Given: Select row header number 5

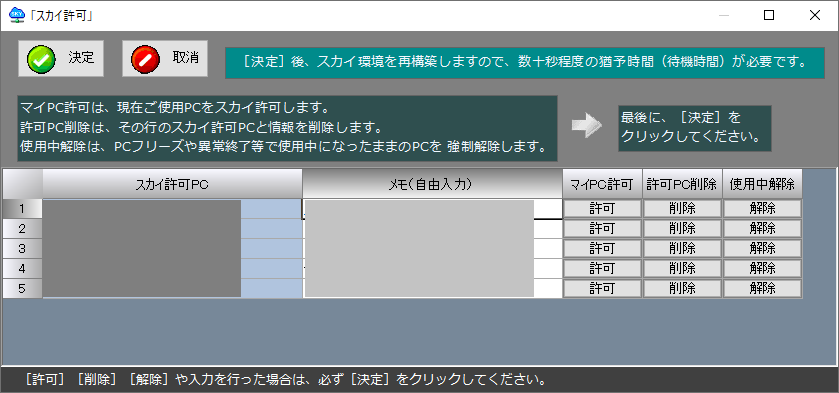Looking at the screenshot, I should [x=22, y=289].
